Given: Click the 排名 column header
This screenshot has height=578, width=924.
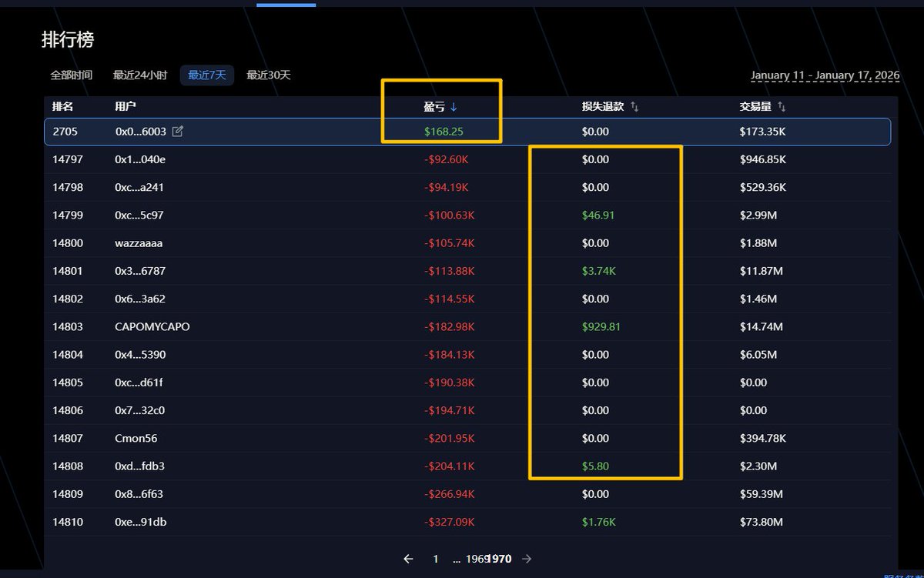Looking at the screenshot, I should click(x=63, y=107).
